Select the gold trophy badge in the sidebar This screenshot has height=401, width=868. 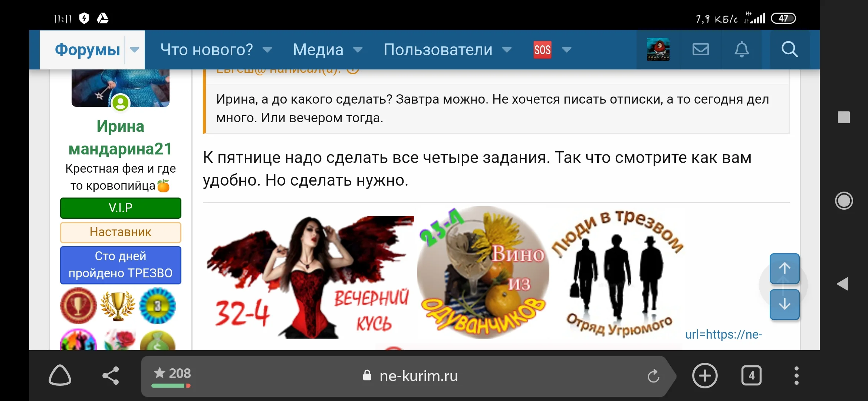(118, 306)
